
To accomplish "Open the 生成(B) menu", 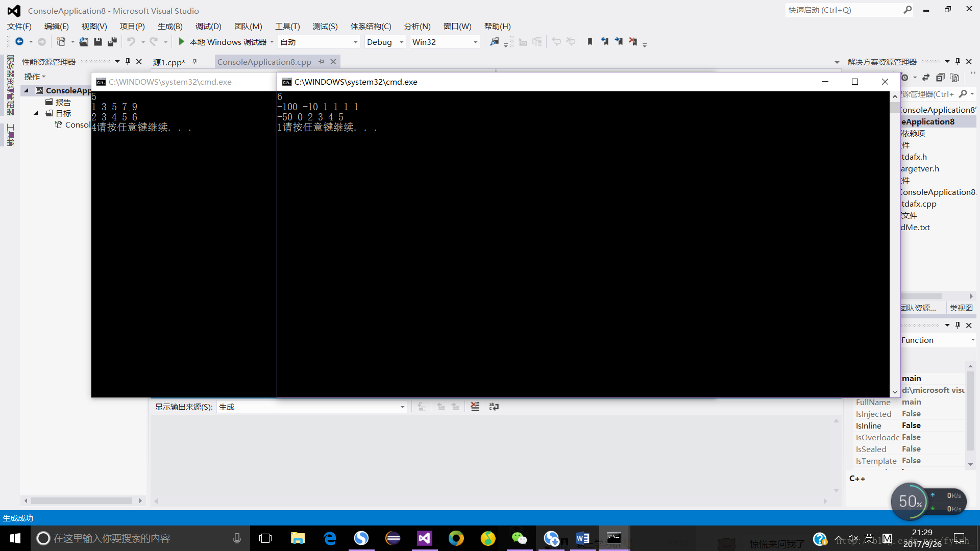I will tap(170, 26).
